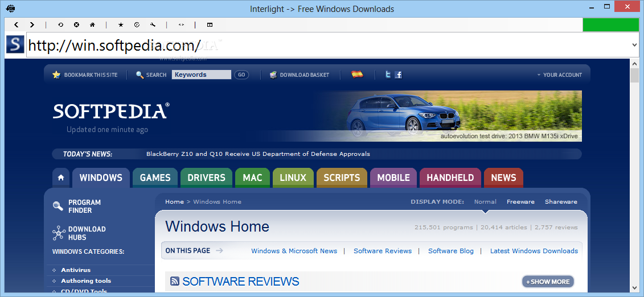Click the + SHOW MORE button
This screenshot has width=644, height=297.
coord(548,282)
